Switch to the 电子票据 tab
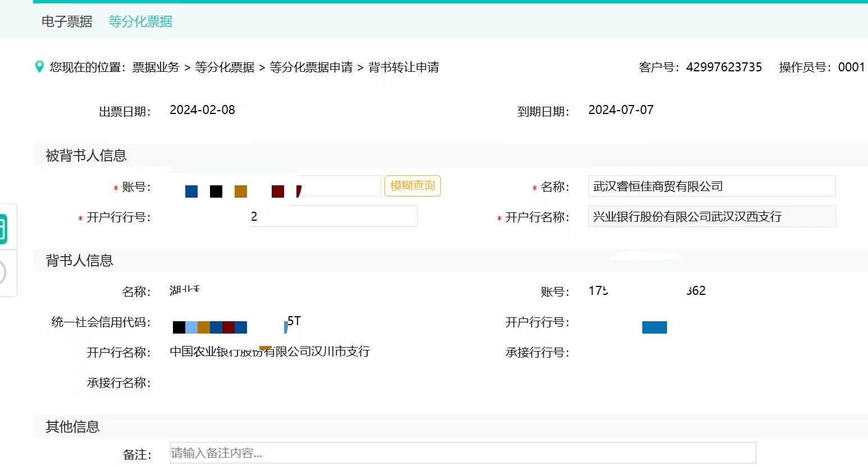The width and height of the screenshot is (868, 465). (x=67, y=21)
